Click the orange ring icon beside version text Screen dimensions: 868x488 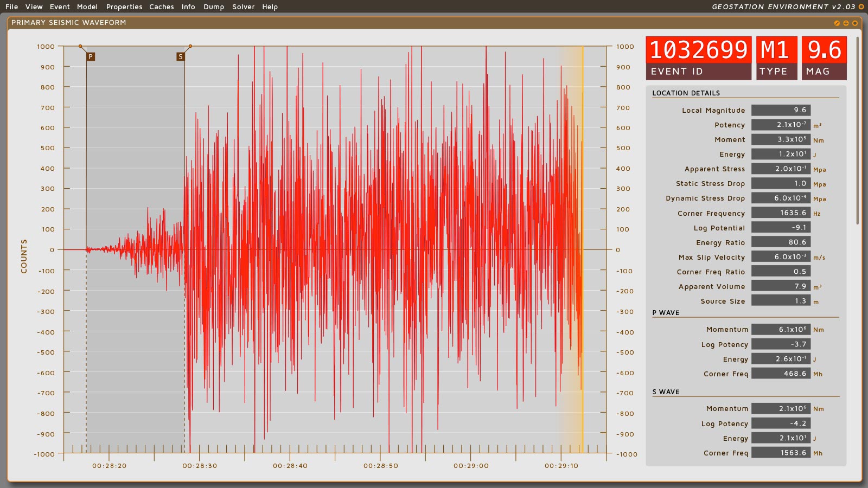861,7
